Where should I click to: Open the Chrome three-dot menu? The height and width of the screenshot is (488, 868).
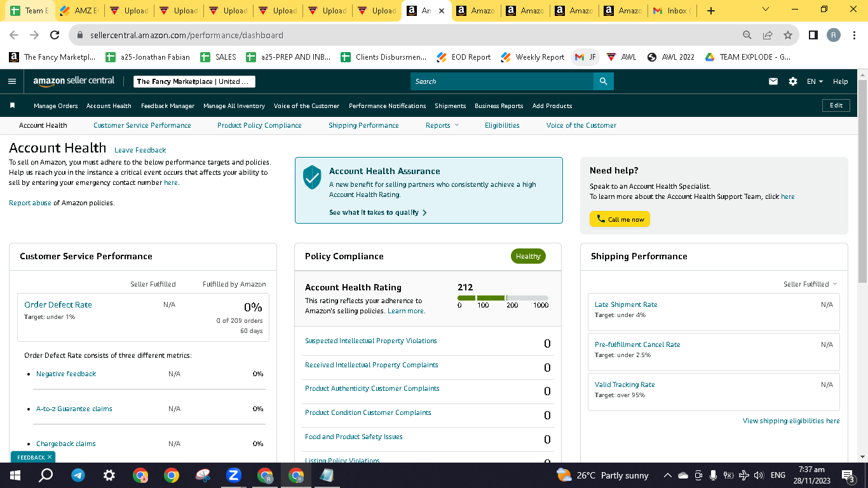coord(855,35)
